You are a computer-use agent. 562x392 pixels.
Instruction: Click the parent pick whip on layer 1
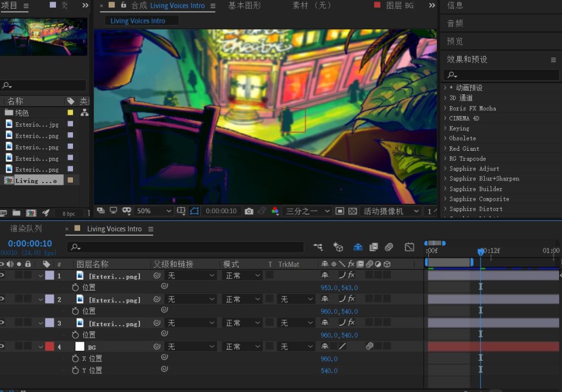coord(157,275)
